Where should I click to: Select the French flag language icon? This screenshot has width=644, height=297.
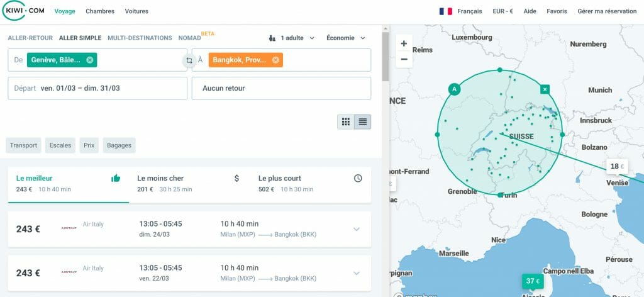tap(446, 11)
